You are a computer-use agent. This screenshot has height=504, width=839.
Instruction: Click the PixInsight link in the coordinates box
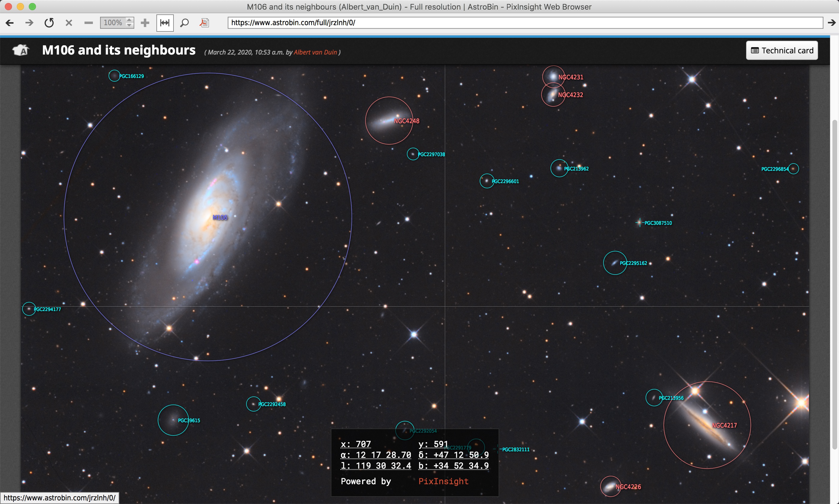(x=443, y=481)
